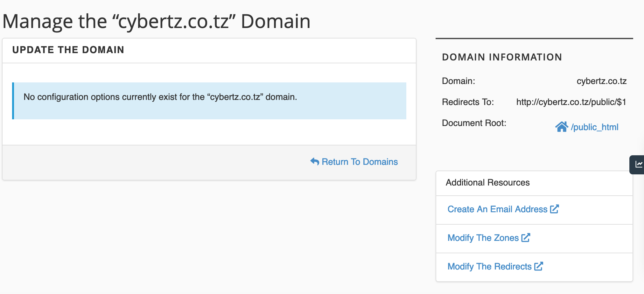
Task: Click the redirect URL http://cybertz.co.tz/public/$1
Action: [571, 102]
